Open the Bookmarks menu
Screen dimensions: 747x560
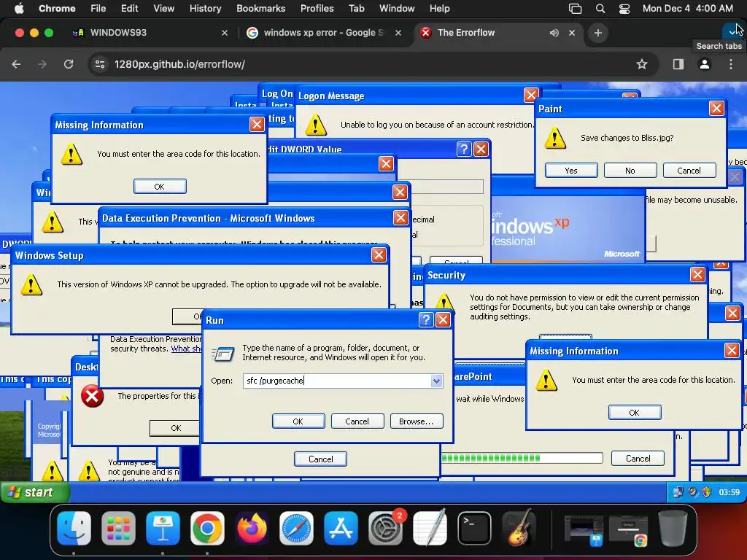(x=260, y=9)
